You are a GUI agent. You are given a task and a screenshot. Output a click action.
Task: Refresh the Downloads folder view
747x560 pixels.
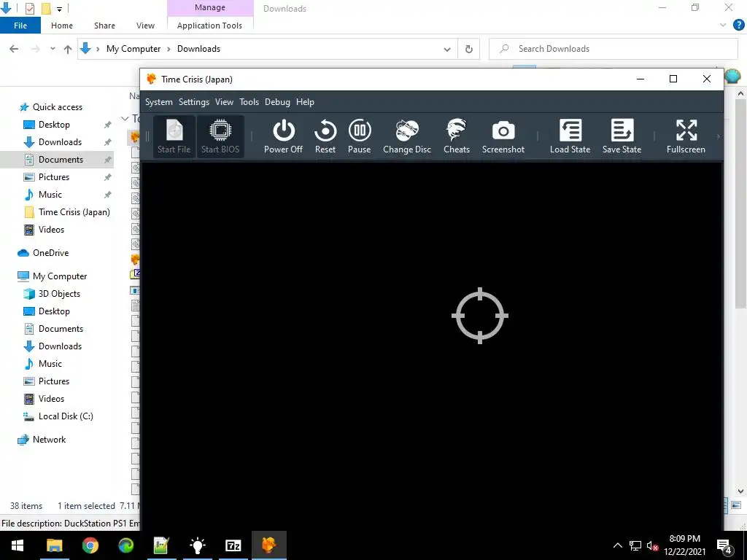click(x=469, y=49)
